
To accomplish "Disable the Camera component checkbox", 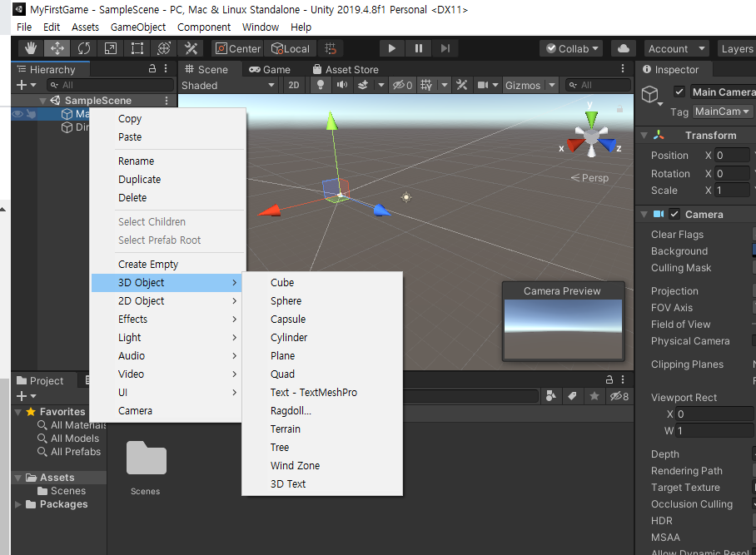I will pyautogui.click(x=674, y=214).
